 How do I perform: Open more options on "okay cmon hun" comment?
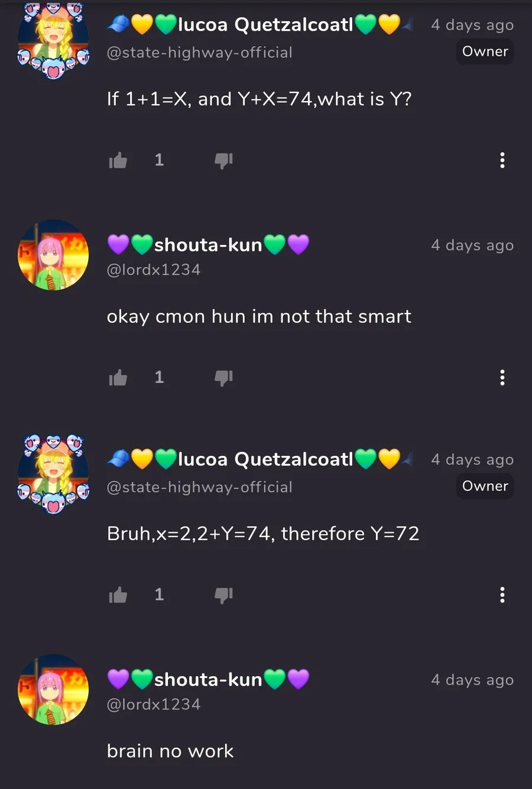tap(502, 377)
